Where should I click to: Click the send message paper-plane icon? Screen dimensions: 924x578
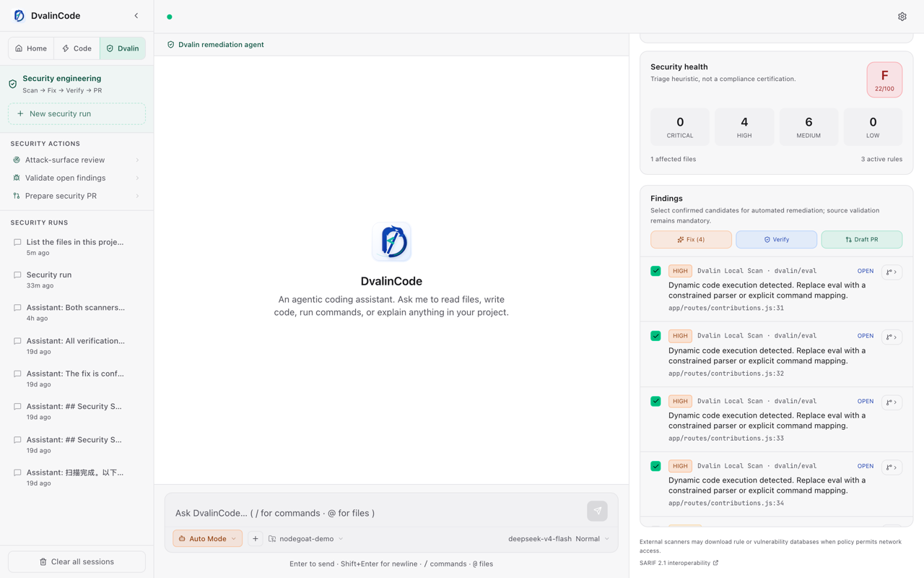(x=597, y=511)
